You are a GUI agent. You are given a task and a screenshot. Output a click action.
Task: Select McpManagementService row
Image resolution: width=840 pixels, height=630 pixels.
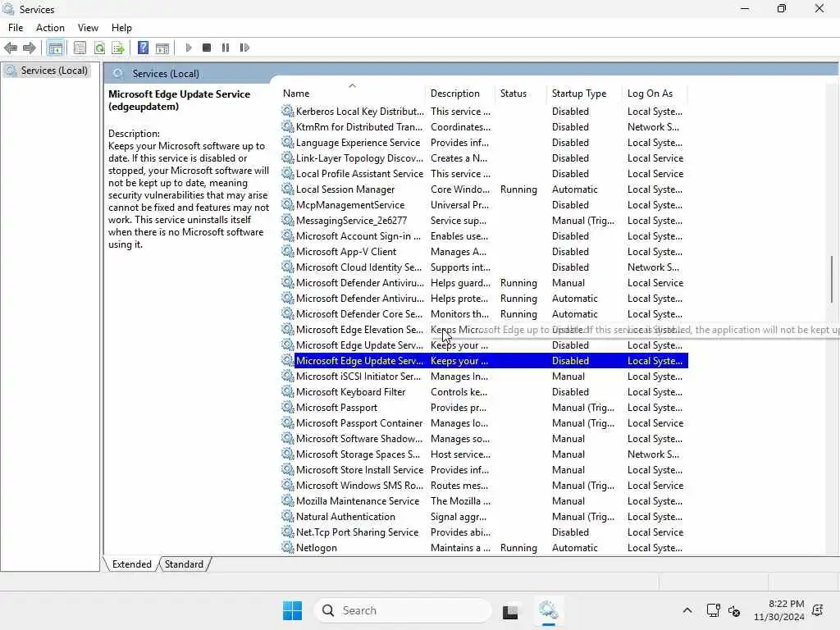click(484, 204)
